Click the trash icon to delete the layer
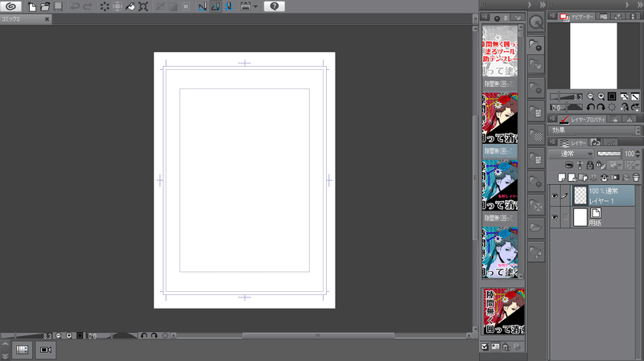This screenshot has height=361, width=644. pyautogui.click(x=636, y=177)
